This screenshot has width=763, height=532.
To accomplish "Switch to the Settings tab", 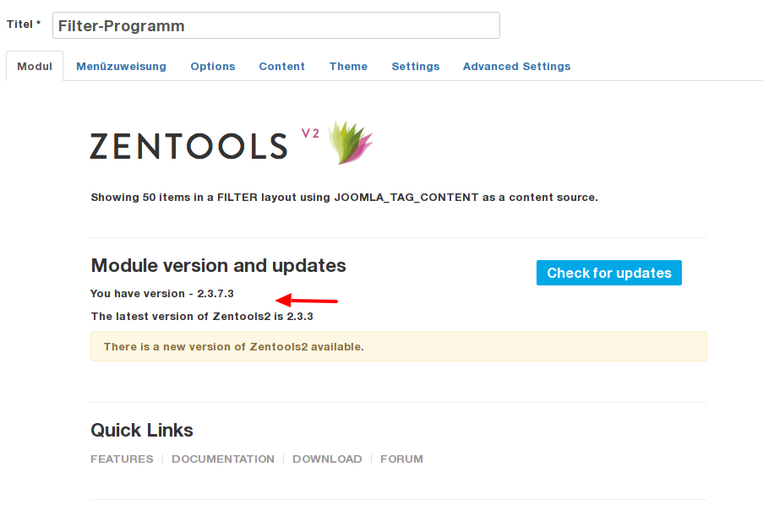I will 416,66.
